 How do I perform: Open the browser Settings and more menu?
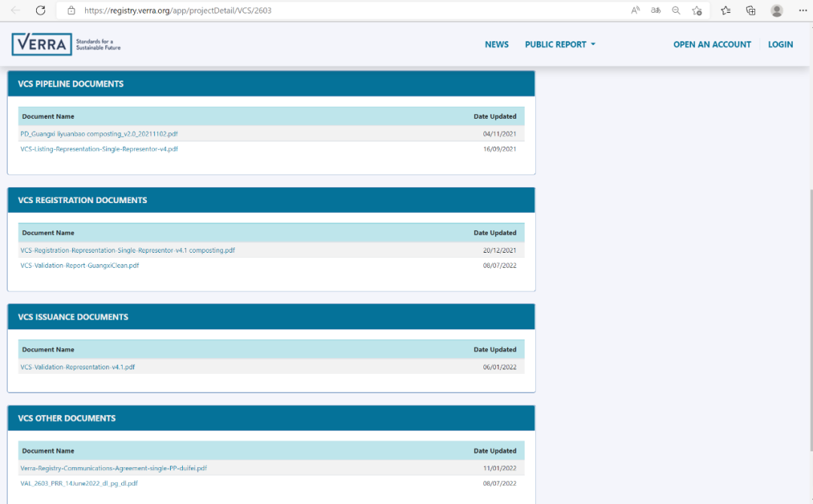tap(802, 11)
